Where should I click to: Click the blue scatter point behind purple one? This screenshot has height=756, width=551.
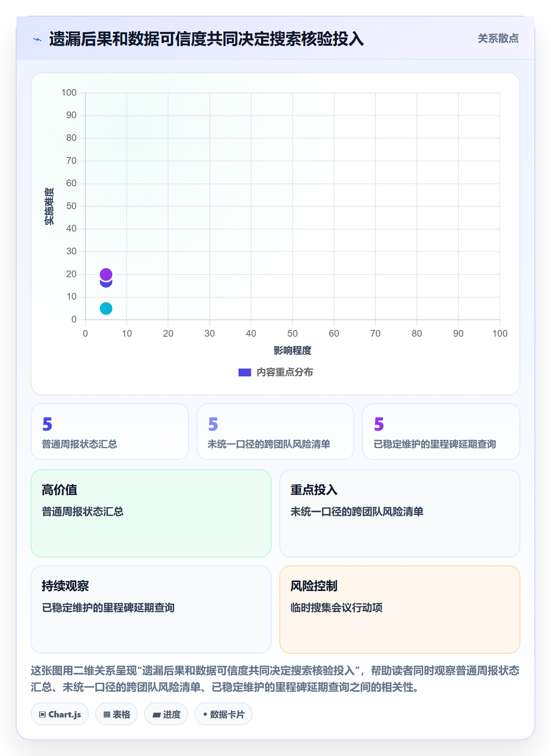click(106, 283)
